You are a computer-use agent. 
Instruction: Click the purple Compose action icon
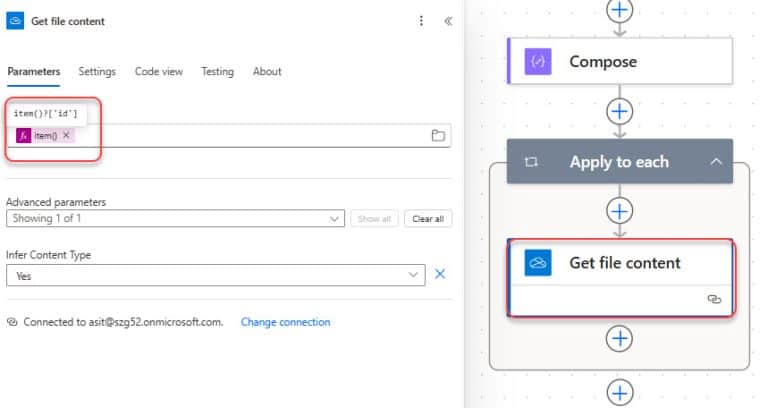[538, 61]
